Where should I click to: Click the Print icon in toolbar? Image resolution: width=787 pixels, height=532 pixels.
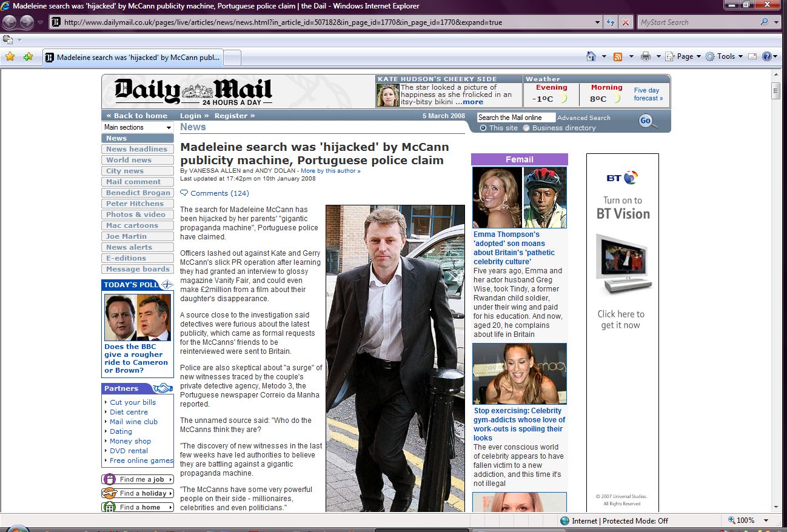click(x=646, y=56)
